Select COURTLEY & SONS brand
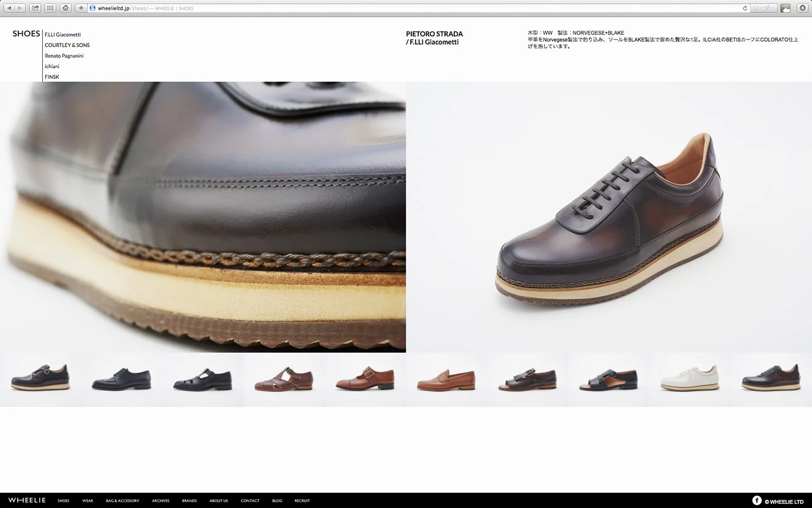This screenshot has width=812, height=508. 67,45
